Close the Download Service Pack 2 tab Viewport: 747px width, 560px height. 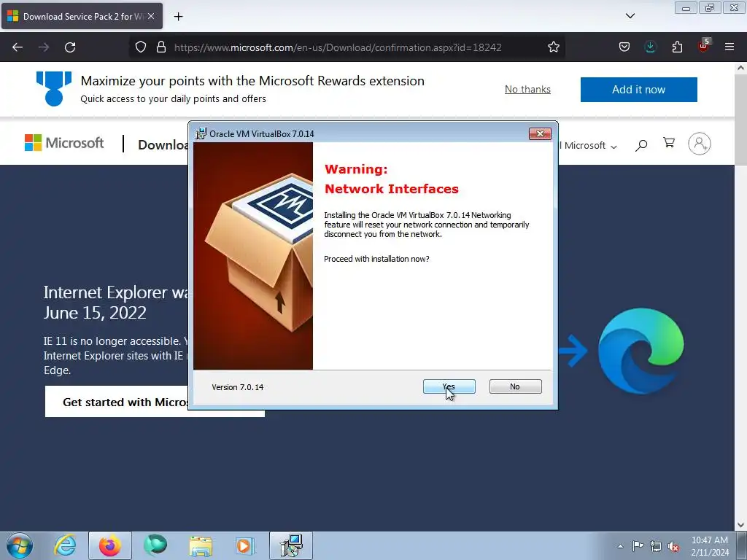(x=151, y=16)
